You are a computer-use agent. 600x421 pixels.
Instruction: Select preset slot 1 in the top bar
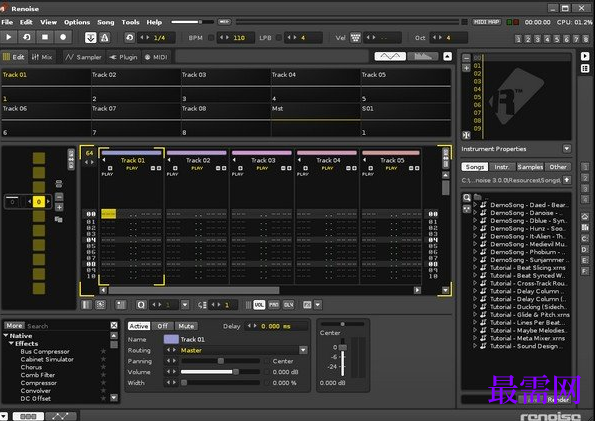click(518, 39)
